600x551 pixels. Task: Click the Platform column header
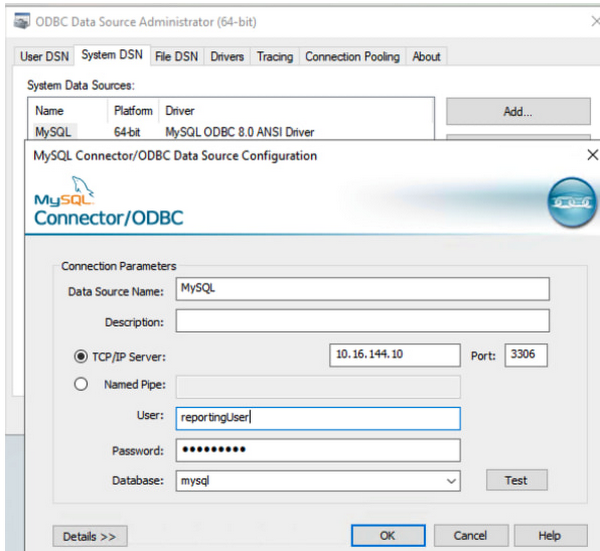click(133, 111)
